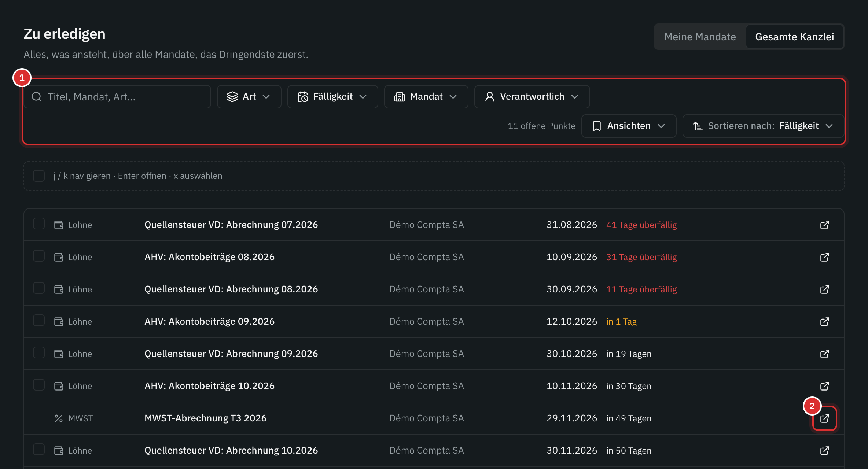The width and height of the screenshot is (868, 469).
Task: Open external link for Quellensteuer VD 07.2026
Action: pos(824,225)
